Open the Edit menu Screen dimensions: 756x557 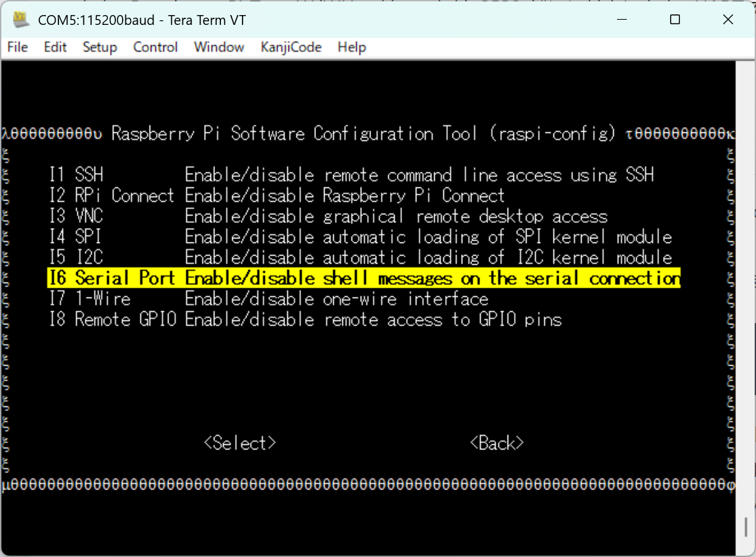[x=55, y=47]
